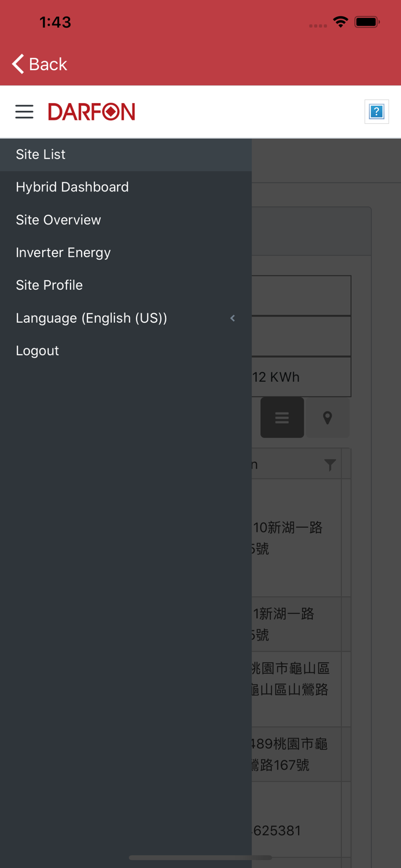This screenshot has height=868, width=401.
Task: Toggle the list view display mode
Action: (x=282, y=417)
